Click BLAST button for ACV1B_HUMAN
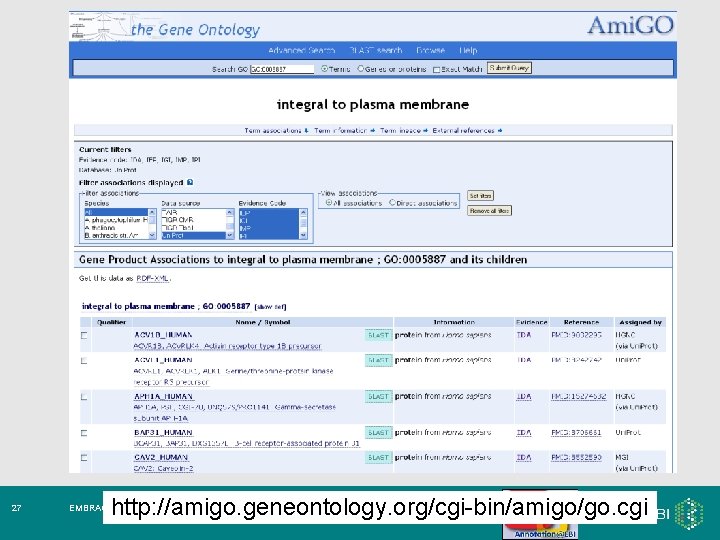This screenshot has height=540, width=720. click(378, 335)
